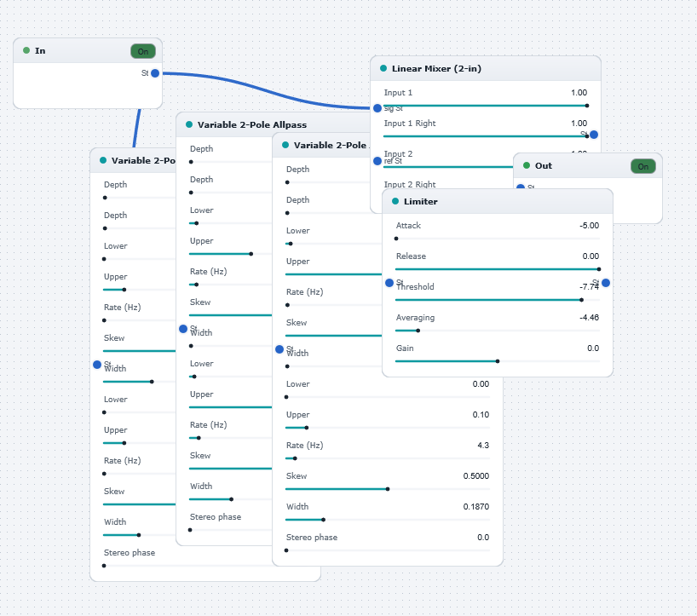
Task: Select the St output port of Linear Mixer
Action: coord(594,135)
